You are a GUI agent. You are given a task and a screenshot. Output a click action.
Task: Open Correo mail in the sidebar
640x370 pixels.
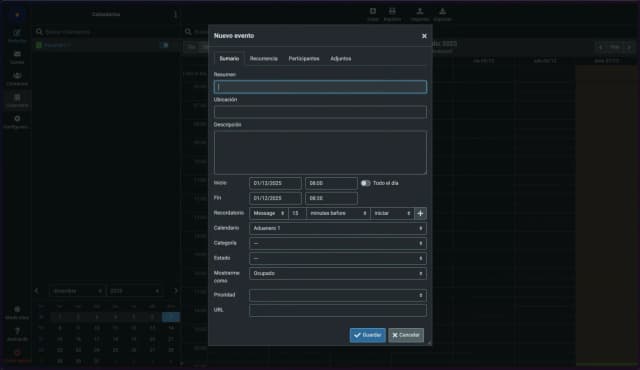pyautogui.click(x=17, y=57)
